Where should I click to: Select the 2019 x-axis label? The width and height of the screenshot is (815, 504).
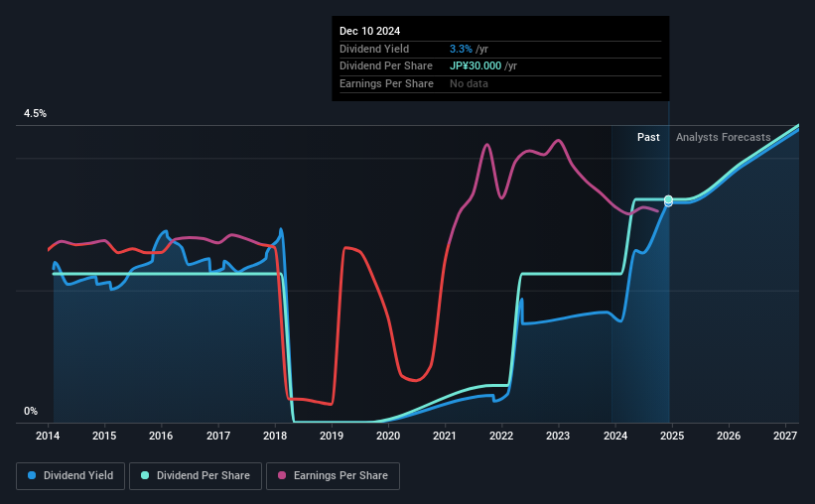coord(332,436)
